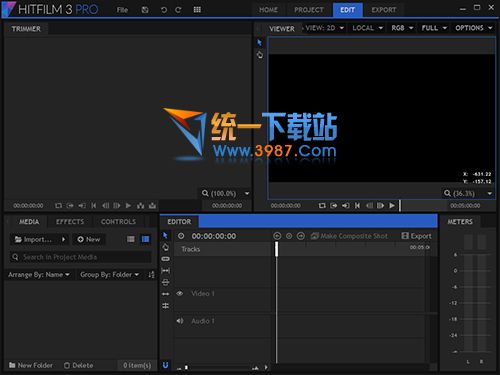The width and height of the screenshot is (500, 375).
Task: Click Make Composite Shot button
Action: [349, 236]
